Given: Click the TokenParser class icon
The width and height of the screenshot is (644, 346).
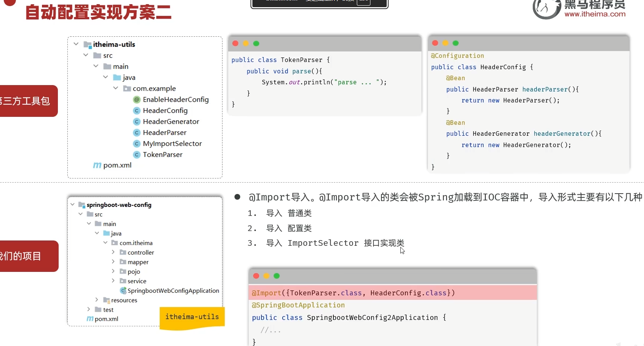Looking at the screenshot, I should [x=137, y=155].
